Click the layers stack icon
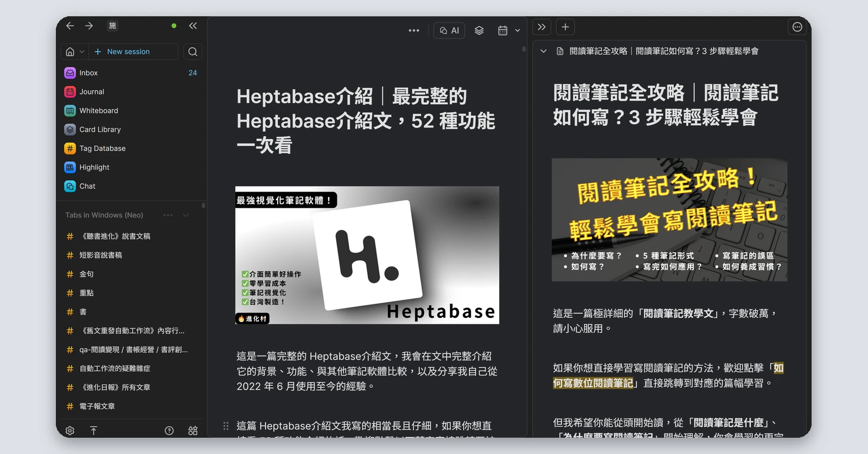Screen dimensions: 868x454 479,30
